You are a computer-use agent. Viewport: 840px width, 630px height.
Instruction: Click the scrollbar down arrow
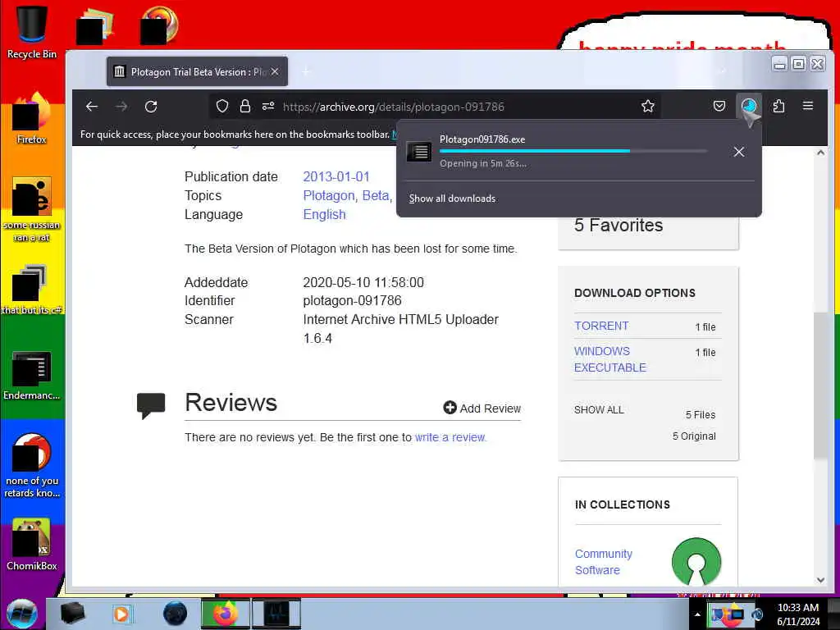point(820,580)
